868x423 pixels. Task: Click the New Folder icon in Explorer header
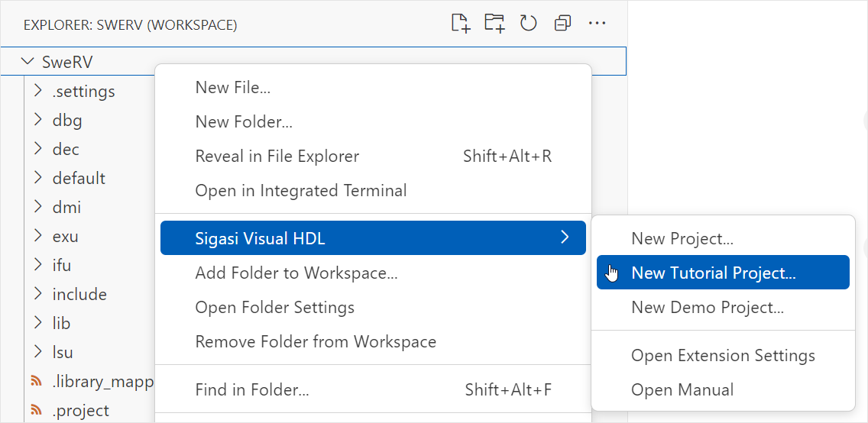tap(495, 24)
